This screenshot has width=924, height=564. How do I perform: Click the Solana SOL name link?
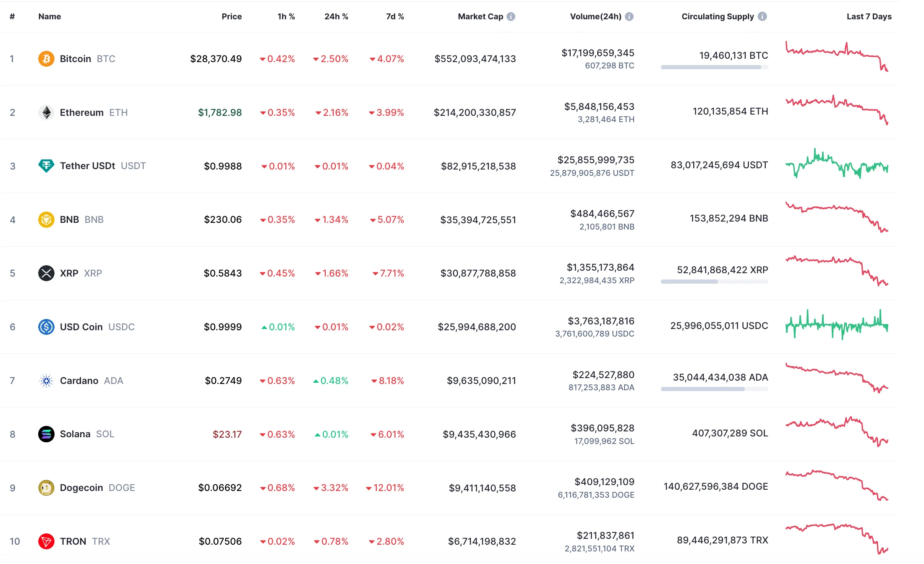pyautogui.click(x=76, y=434)
